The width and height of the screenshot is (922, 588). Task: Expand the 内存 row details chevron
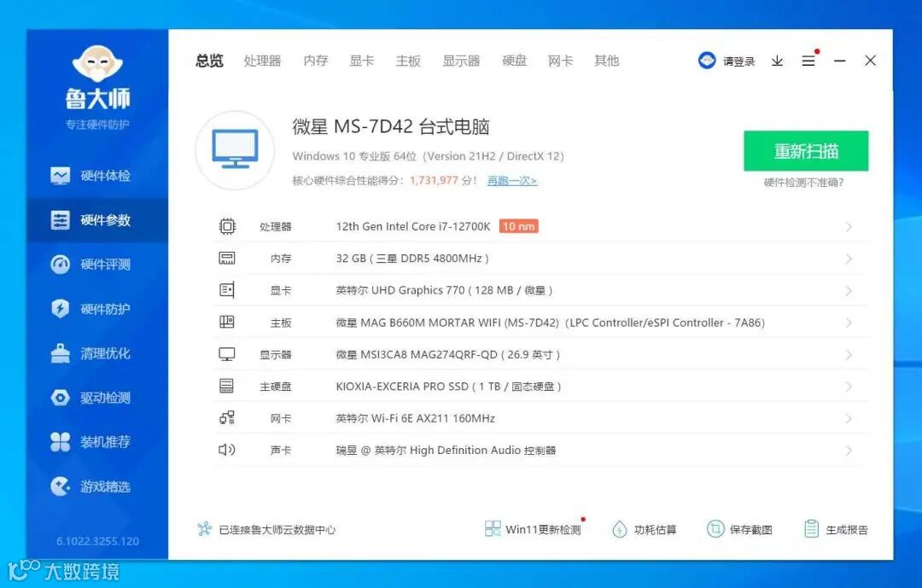click(849, 259)
